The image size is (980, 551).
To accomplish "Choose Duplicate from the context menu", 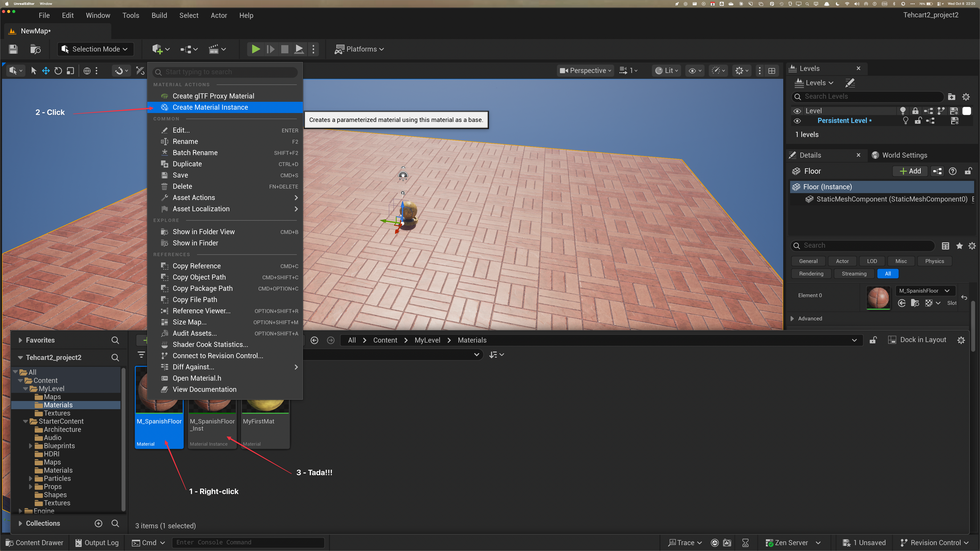I will click(225, 164).
